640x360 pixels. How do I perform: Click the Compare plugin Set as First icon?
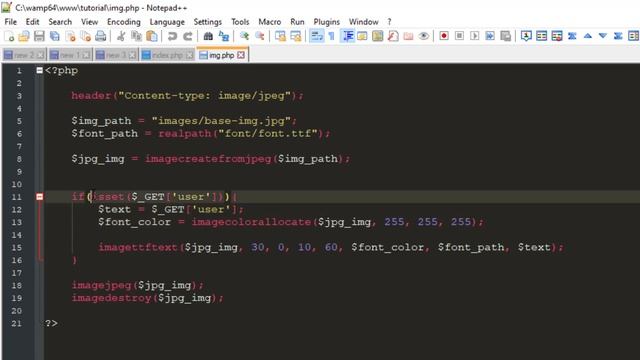[x=526, y=36]
